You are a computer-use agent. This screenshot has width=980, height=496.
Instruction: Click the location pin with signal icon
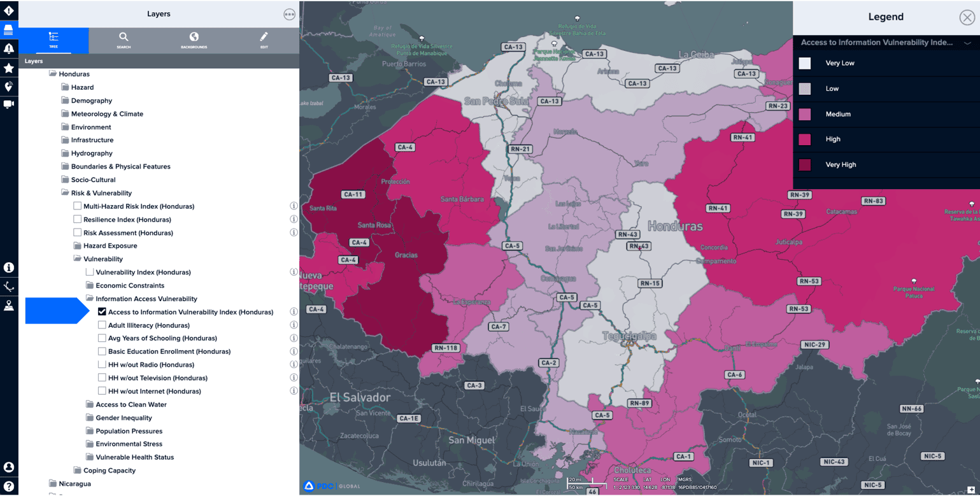9,87
